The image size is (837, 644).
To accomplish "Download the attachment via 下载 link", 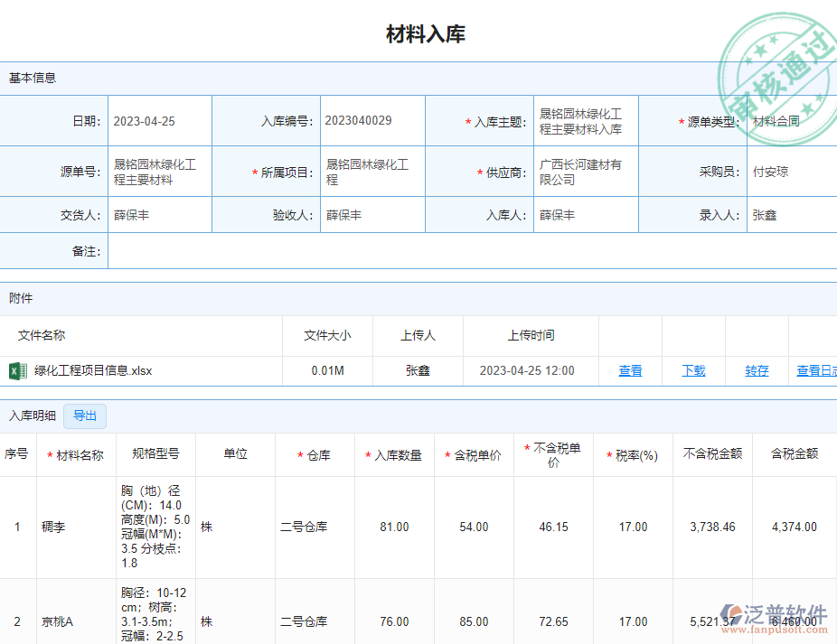I will pyautogui.click(x=693, y=370).
